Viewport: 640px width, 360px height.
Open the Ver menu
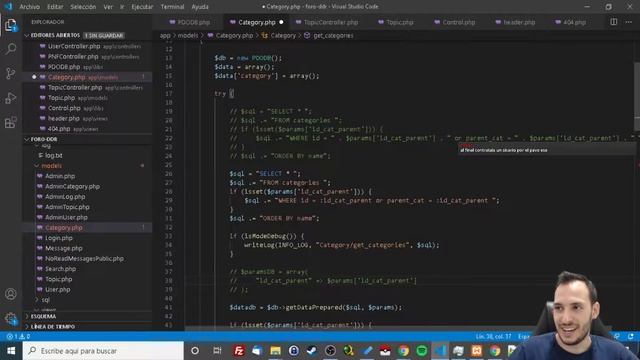(x=108, y=7)
